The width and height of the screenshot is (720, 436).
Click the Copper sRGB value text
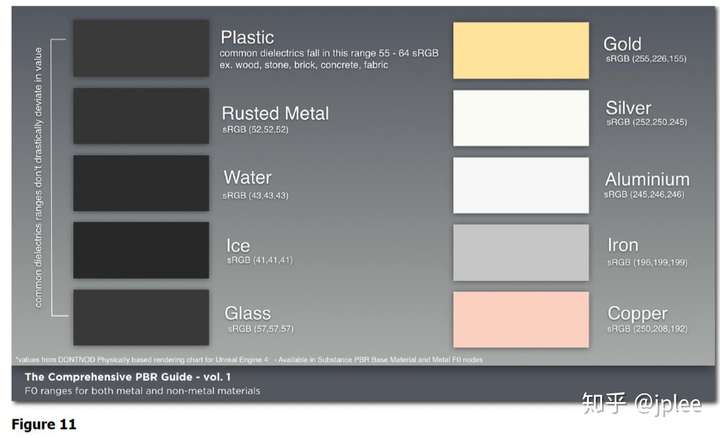point(647,329)
